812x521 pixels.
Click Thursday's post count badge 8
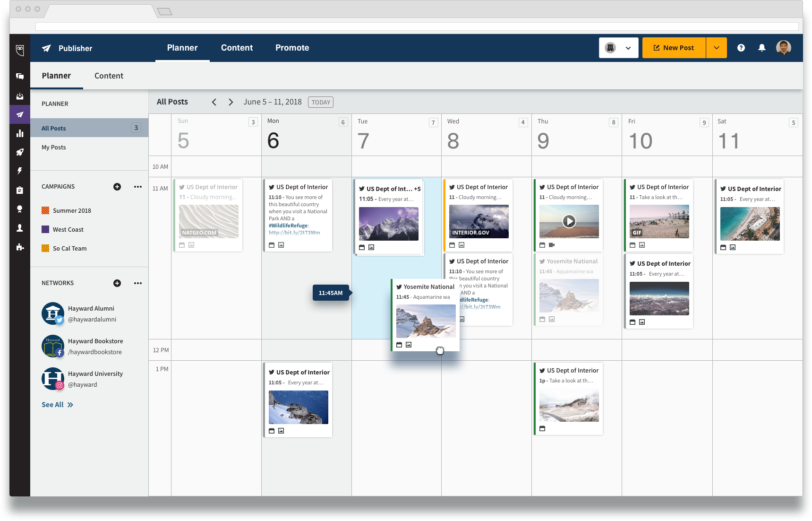pyautogui.click(x=614, y=122)
